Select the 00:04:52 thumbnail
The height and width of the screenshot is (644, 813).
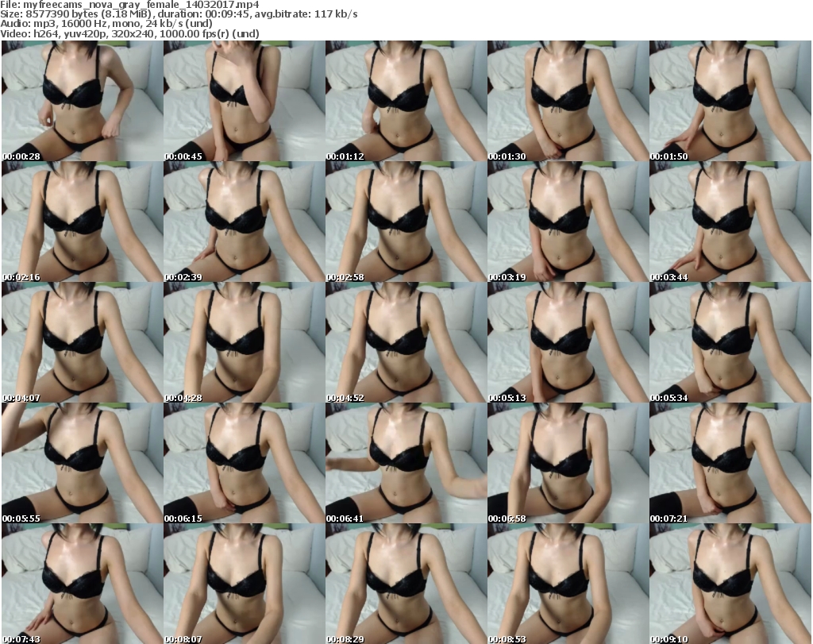tap(406, 343)
